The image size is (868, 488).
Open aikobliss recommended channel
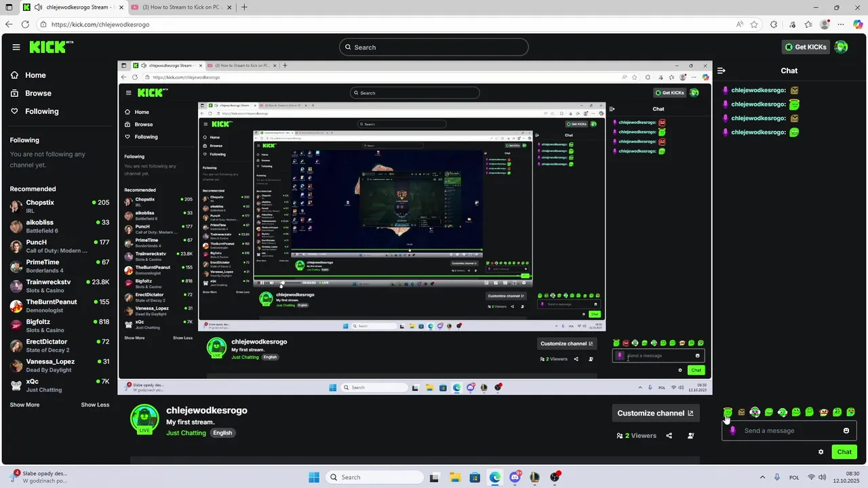60,226
